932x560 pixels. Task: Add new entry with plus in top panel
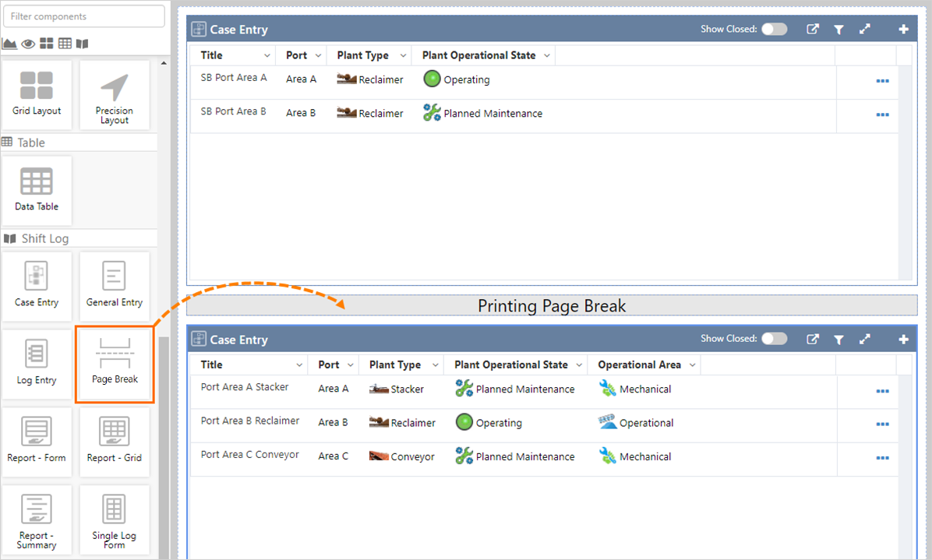[903, 30]
